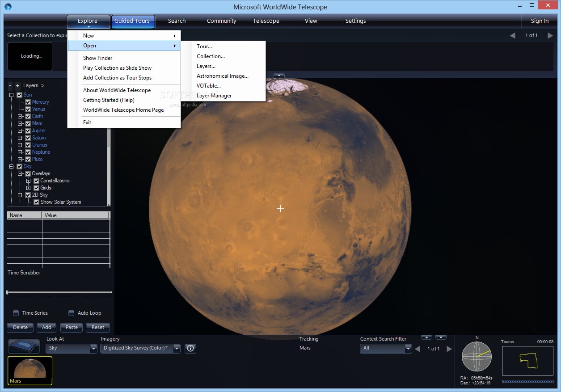Collapse the Sky tree node

coord(12,166)
